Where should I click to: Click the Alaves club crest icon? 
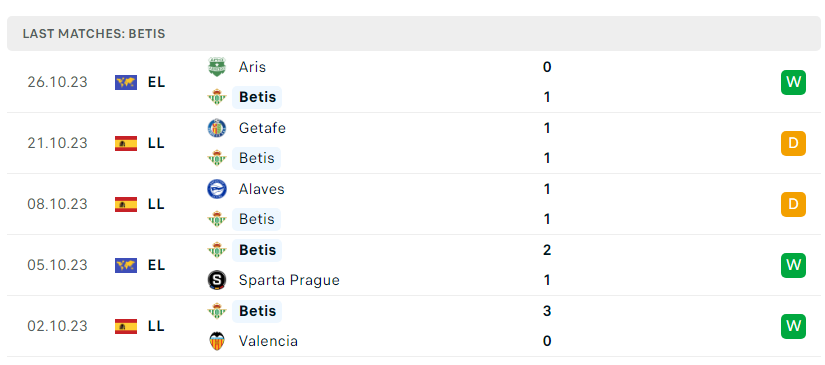point(217,189)
